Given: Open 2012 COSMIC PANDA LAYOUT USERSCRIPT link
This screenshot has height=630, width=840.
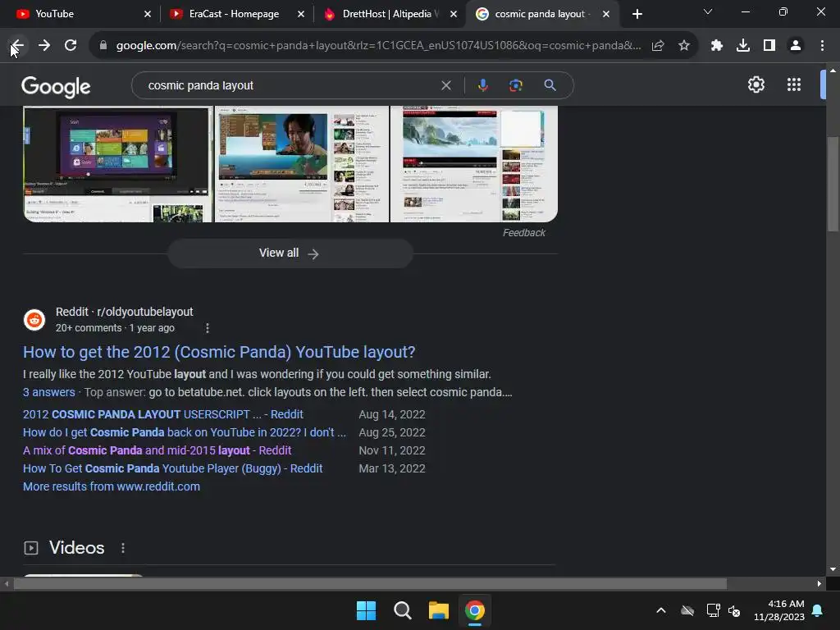Looking at the screenshot, I should tap(163, 414).
